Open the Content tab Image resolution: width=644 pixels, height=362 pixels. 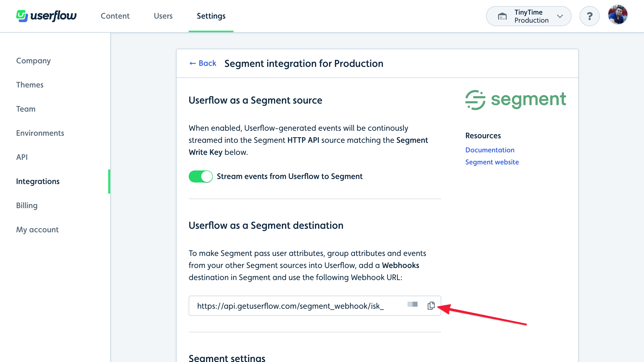coord(115,16)
